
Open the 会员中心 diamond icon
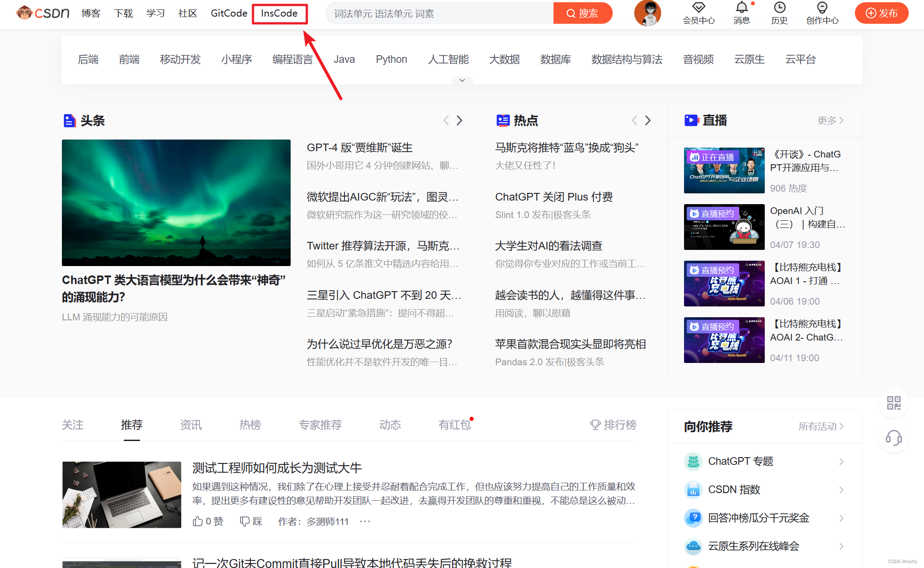tap(698, 8)
